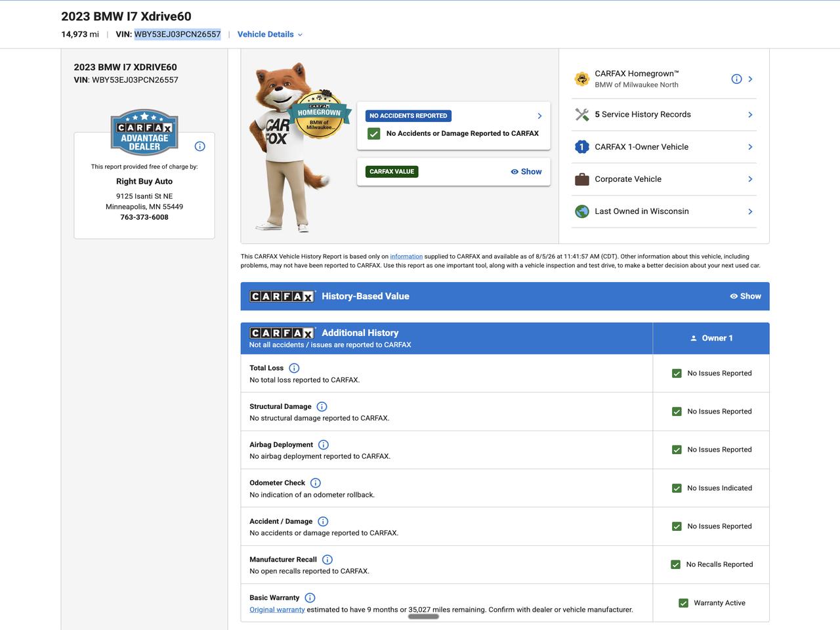Click the Accident / Damage info icon
Screen dimensions: 840x630
[x=323, y=522]
